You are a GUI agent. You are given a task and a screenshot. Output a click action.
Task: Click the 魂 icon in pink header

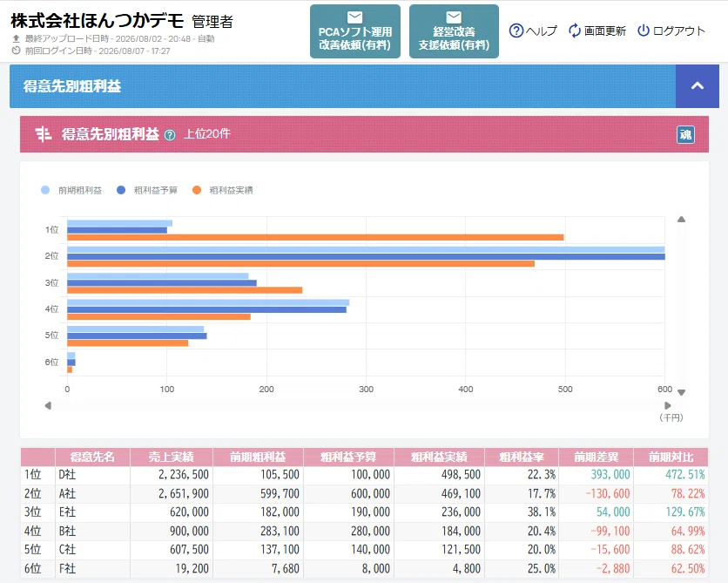click(685, 135)
